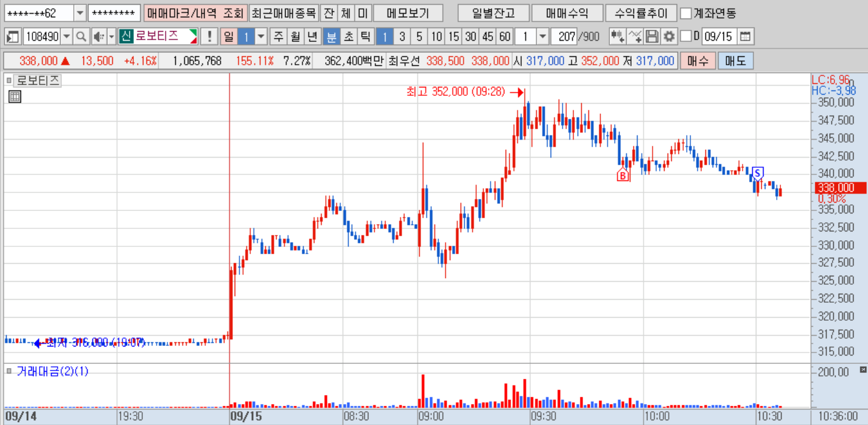Click the S sell marker on chart
The width and height of the screenshot is (868, 425).
tap(758, 173)
